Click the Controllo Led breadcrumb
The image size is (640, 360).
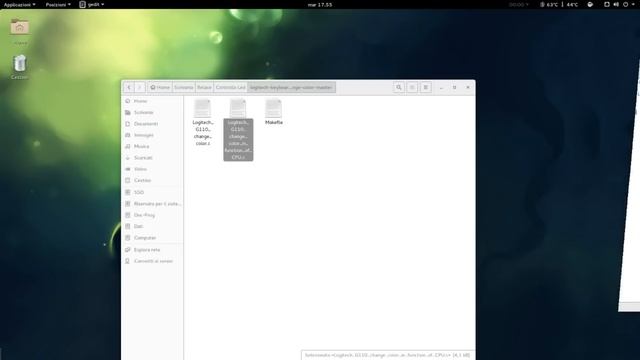pyautogui.click(x=231, y=87)
